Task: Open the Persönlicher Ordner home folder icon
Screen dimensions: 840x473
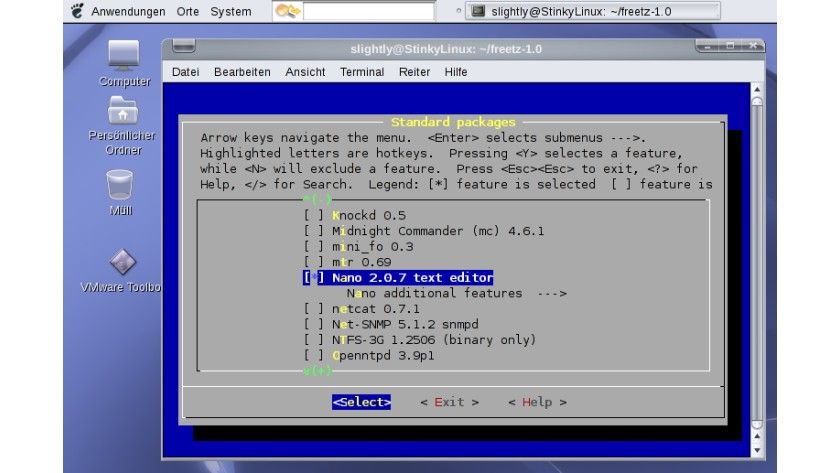Action: coord(123,111)
